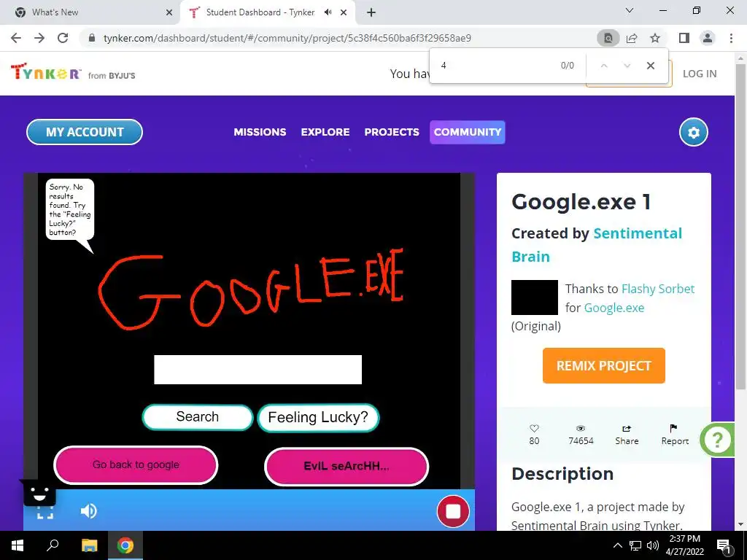
Task: Open Windows taskbar search
Action: tap(53, 545)
